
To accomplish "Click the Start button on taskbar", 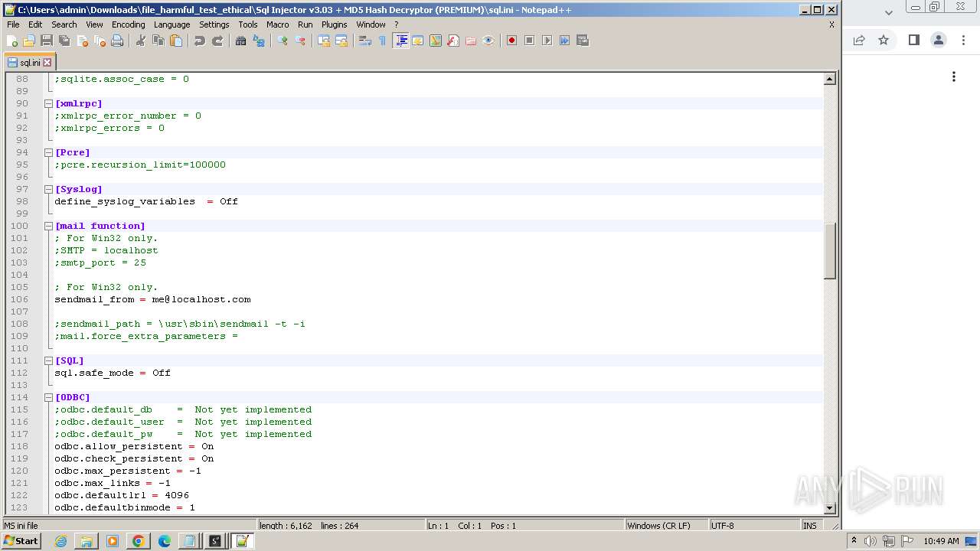I will point(21,541).
